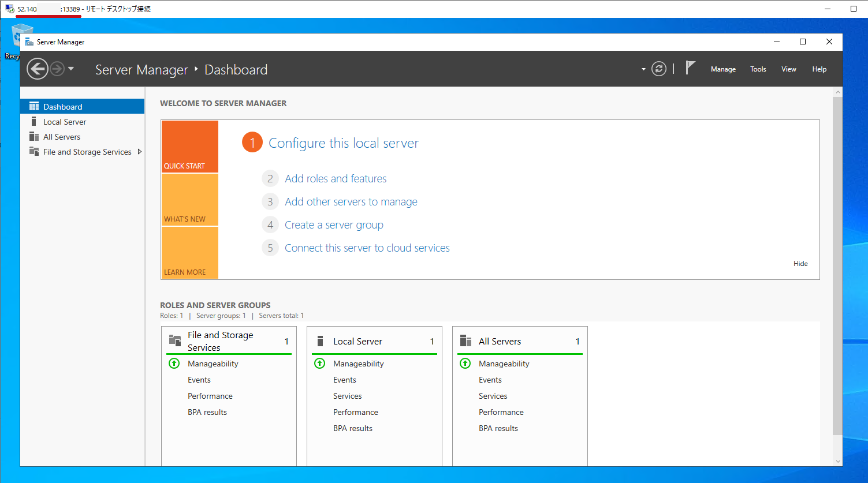Select File and Storage Services in sidebar
Viewport: 868px width, 483px height.
[x=82, y=152]
